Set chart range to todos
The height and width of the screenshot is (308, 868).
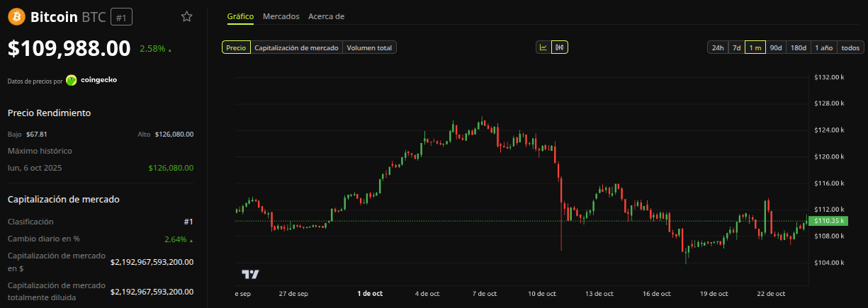click(850, 47)
